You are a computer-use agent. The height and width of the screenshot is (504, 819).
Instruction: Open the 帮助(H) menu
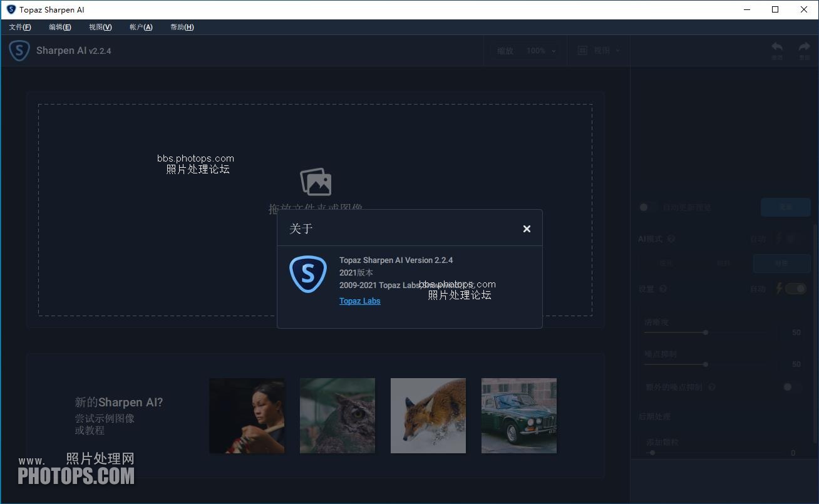pos(182,27)
